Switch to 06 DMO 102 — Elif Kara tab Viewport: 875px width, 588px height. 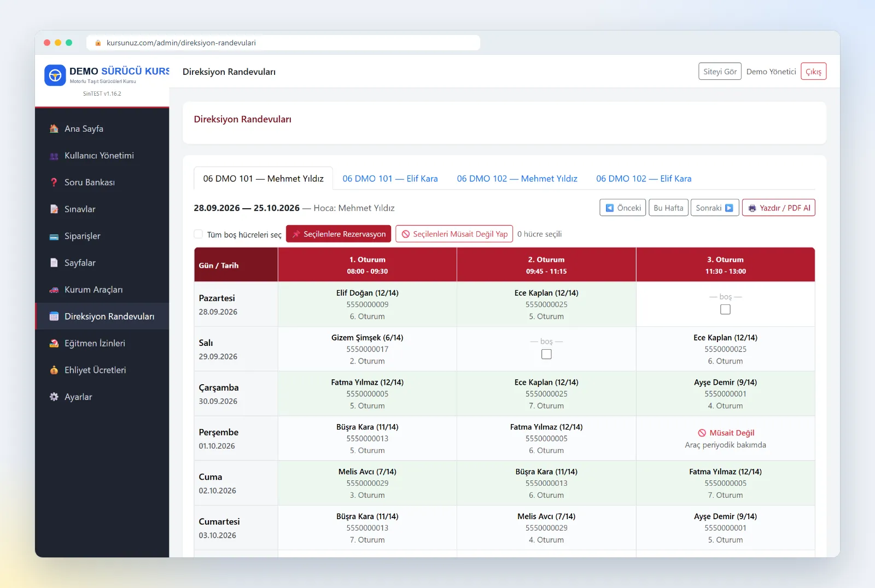coord(644,179)
